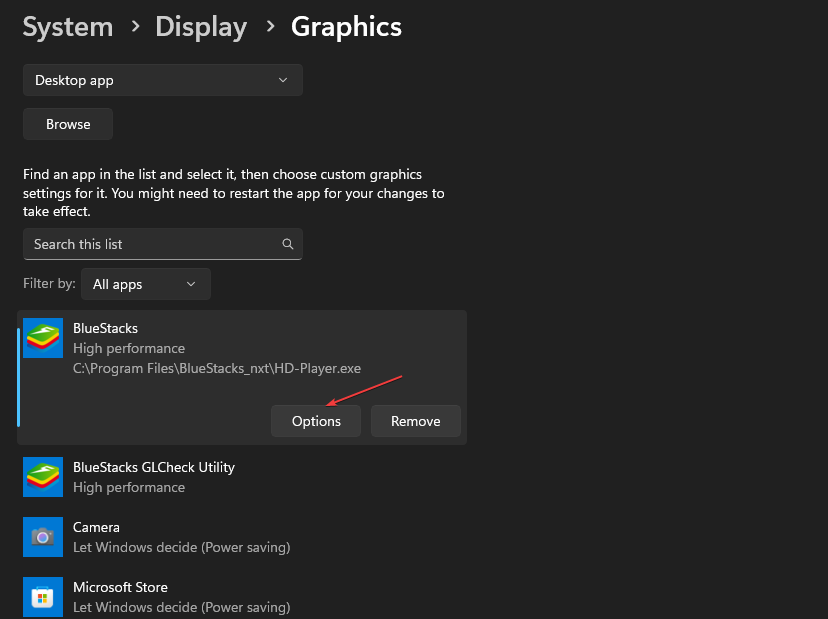Image resolution: width=828 pixels, height=619 pixels.
Task: Open Options for BlueStacks
Action: [315, 420]
